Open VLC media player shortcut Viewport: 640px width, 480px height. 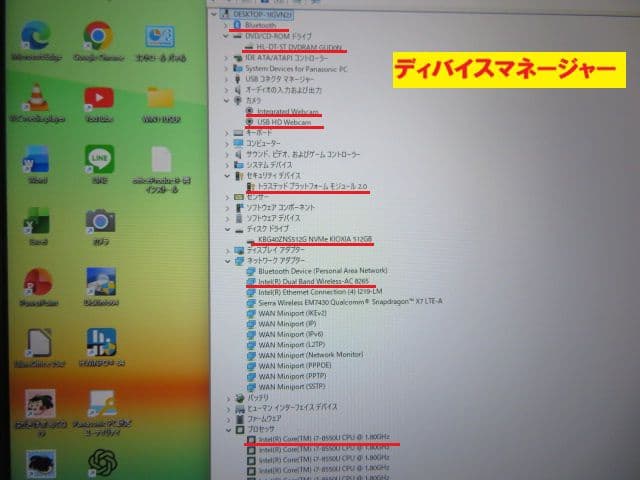point(37,98)
